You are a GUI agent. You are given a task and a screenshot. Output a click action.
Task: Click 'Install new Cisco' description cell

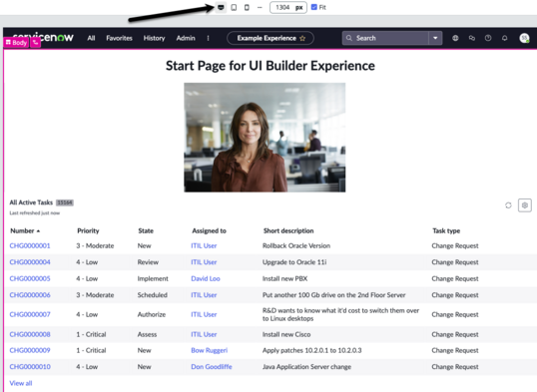(x=286, y=334)
